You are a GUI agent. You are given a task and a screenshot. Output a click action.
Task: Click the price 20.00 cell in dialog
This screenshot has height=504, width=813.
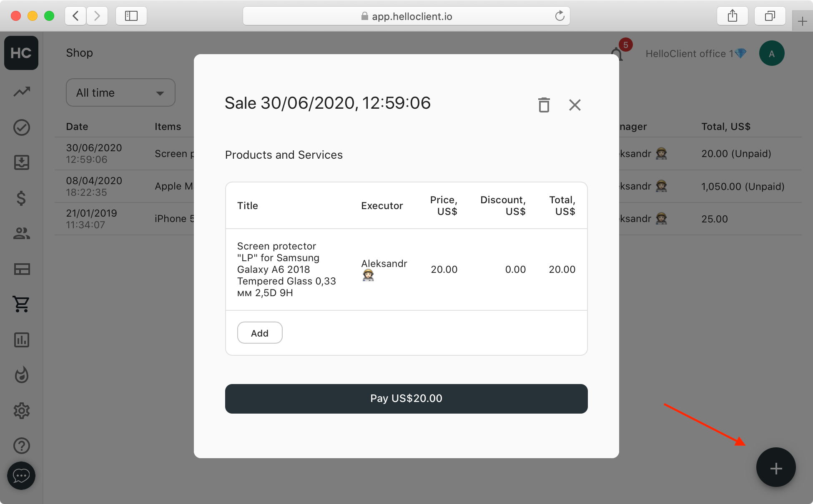(444, 269)
